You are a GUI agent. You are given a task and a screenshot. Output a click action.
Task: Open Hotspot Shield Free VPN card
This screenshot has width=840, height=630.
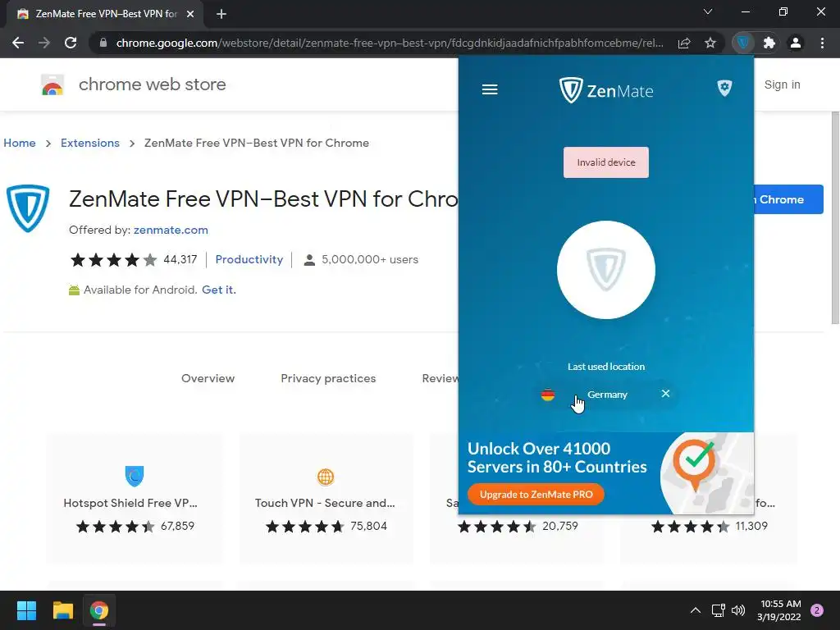click(x=135, y=498)
